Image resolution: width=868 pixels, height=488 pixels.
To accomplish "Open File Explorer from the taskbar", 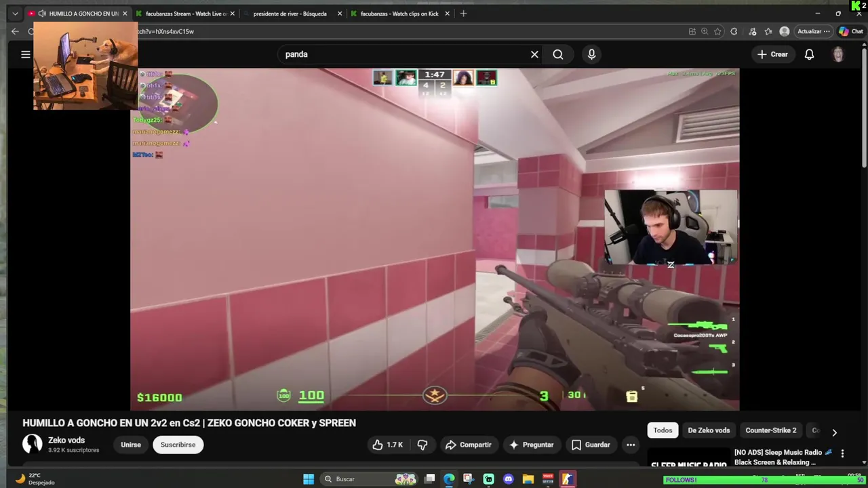I will coord(528,479).
